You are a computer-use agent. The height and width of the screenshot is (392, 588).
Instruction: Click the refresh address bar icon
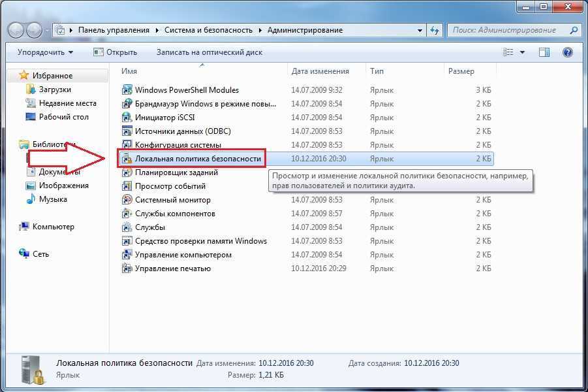[x=434, y=30]
